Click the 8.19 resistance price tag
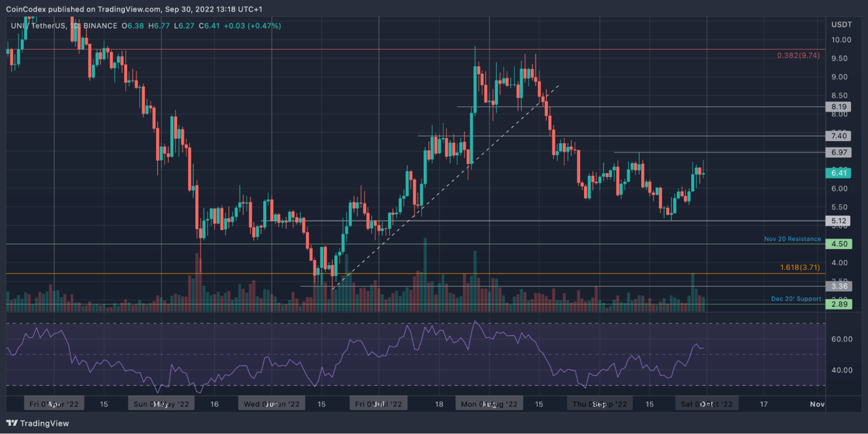The height and width of the screenshot is (434, 868). coord(838,107)
